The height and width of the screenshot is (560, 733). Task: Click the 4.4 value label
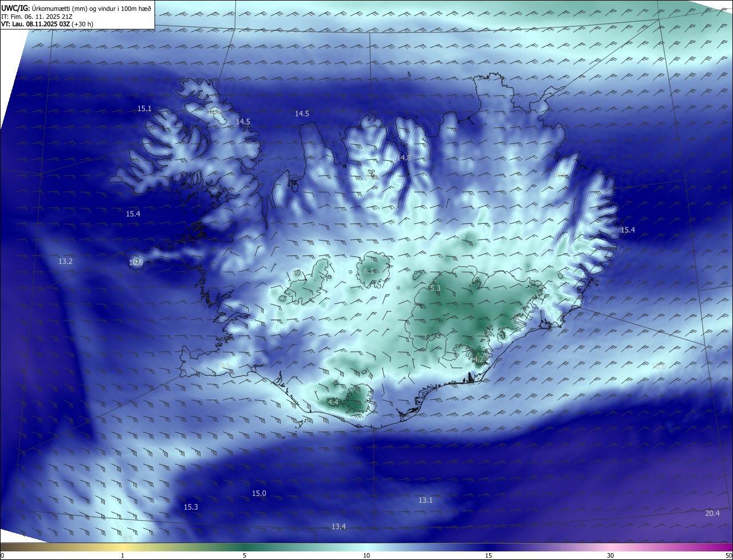click(x=333, y=403)
